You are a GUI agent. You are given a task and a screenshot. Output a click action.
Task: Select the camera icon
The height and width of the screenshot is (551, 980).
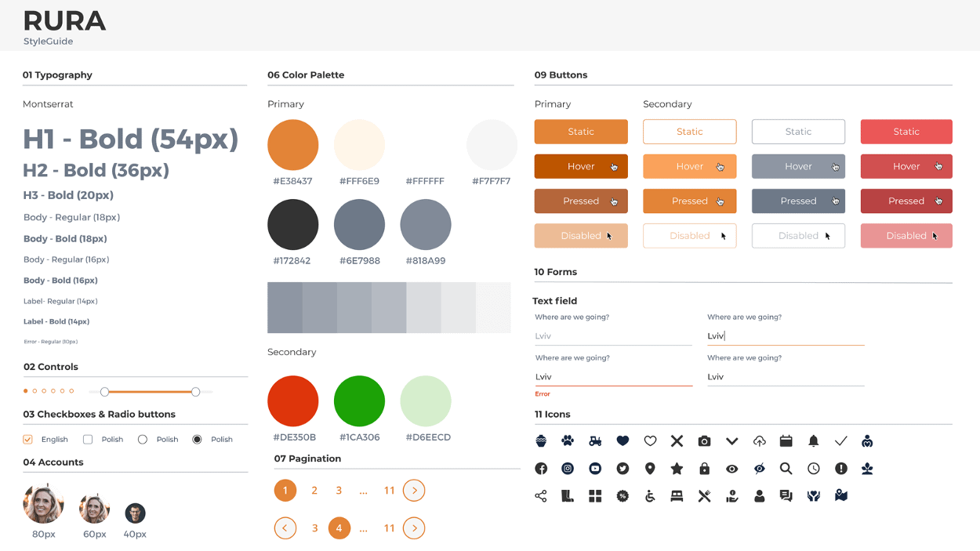tap(704, 441)
